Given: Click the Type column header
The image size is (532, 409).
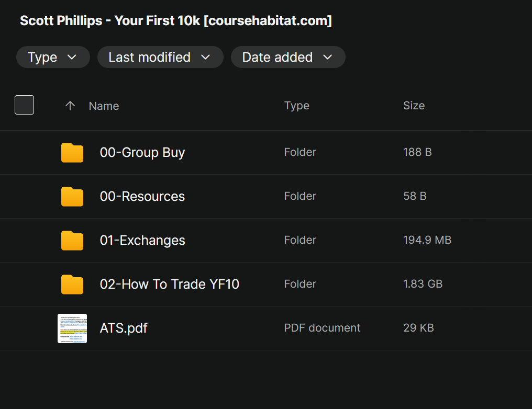Looking at the screenshot, I should pos(297,106).
